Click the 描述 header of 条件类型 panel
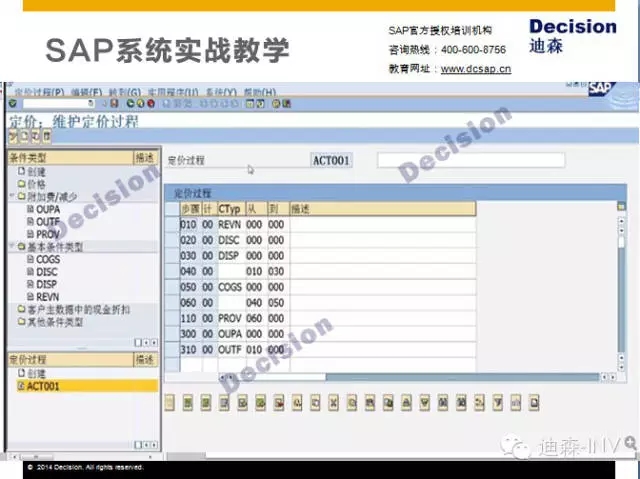The image size is (640, 479). 146,157
